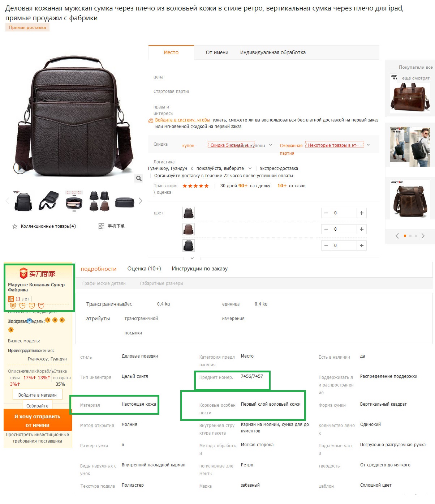This screenshot has width=435, height=504.
Task: Click the 'Войдите в систему, чтобы' login link
Action: pos(182,120)
